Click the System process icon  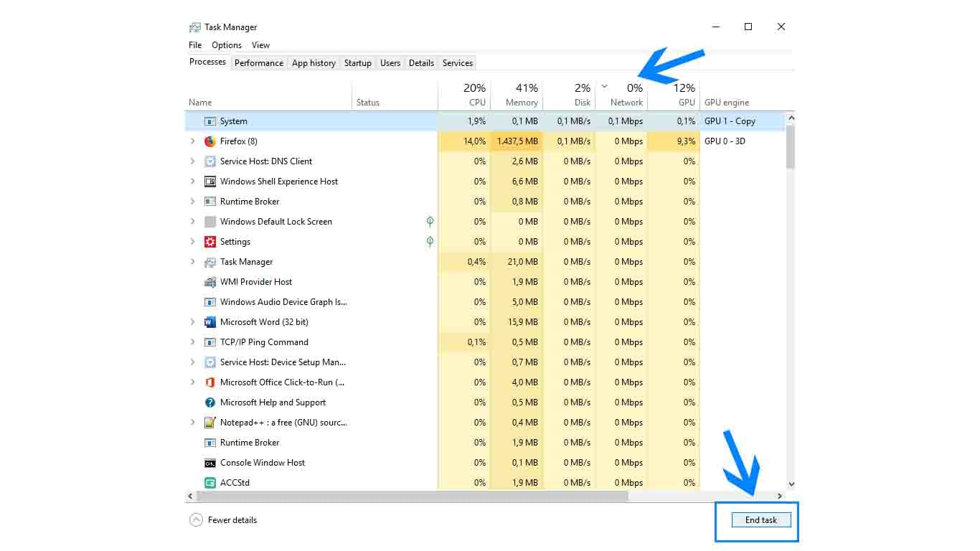tap(210, 121)
